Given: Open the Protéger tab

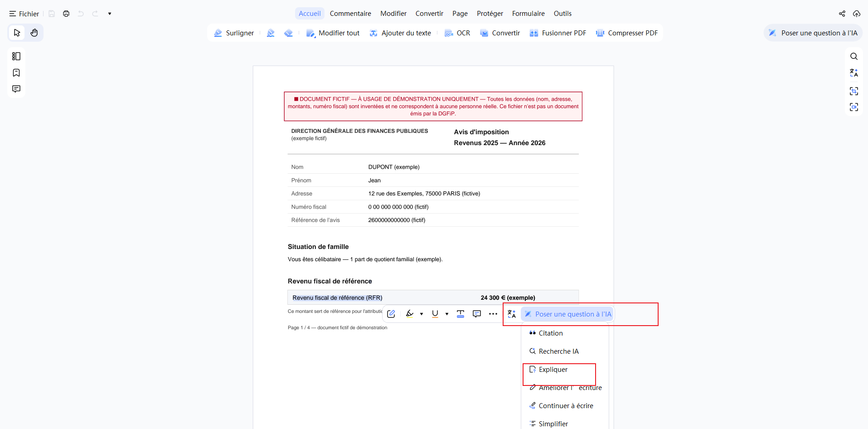Looking at the screenshot, I should pyautogui.click(x=490, y=14).
